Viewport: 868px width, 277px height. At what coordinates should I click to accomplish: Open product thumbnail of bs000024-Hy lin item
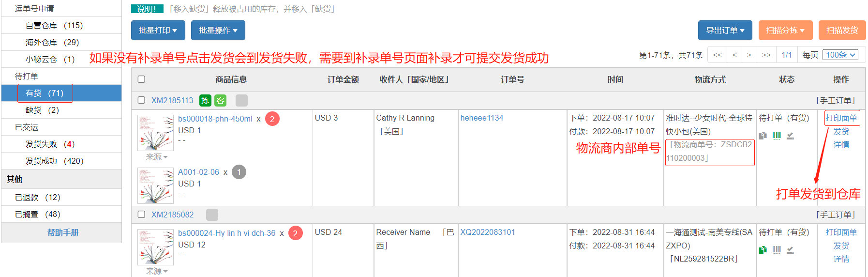155,247
